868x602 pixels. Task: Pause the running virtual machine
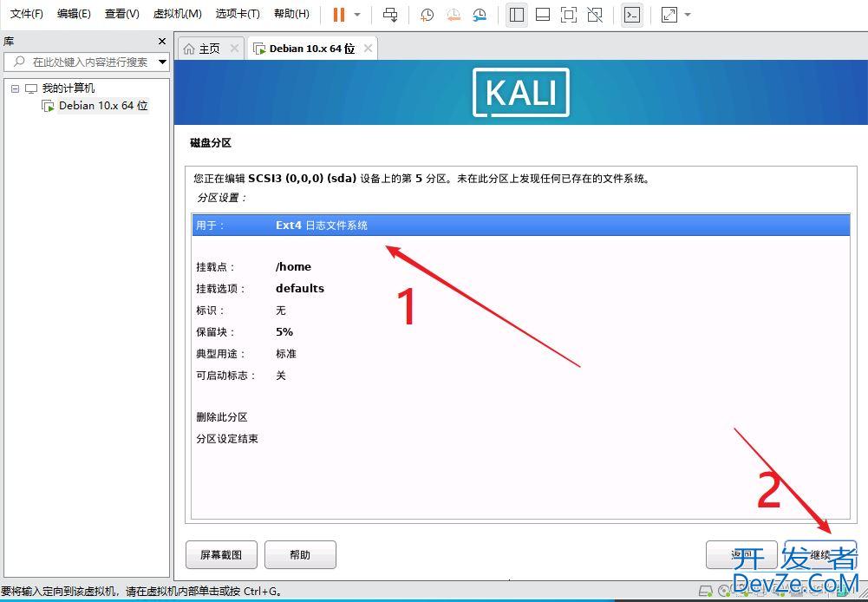(x=339, y=15)
